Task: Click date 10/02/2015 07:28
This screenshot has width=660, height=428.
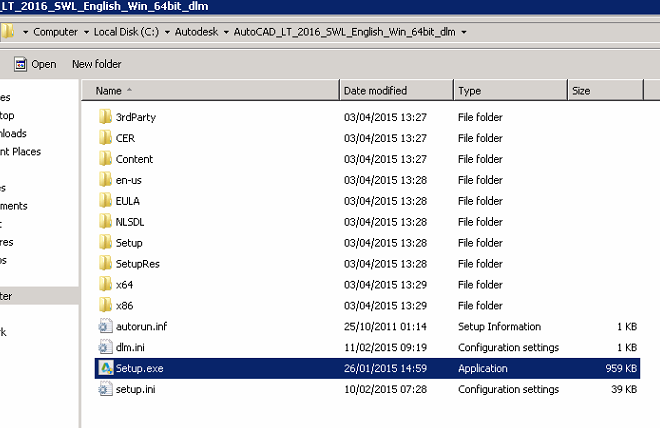Action: pyautogui.click(x=385, y=390)
